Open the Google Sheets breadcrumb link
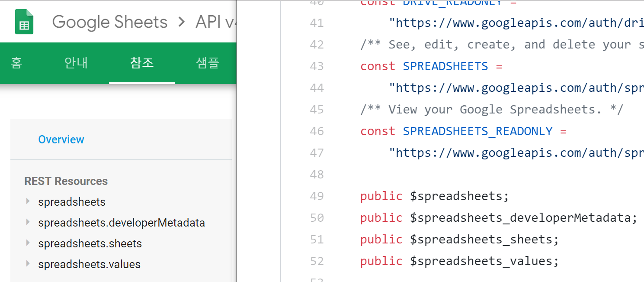 [x=110, y=22]
